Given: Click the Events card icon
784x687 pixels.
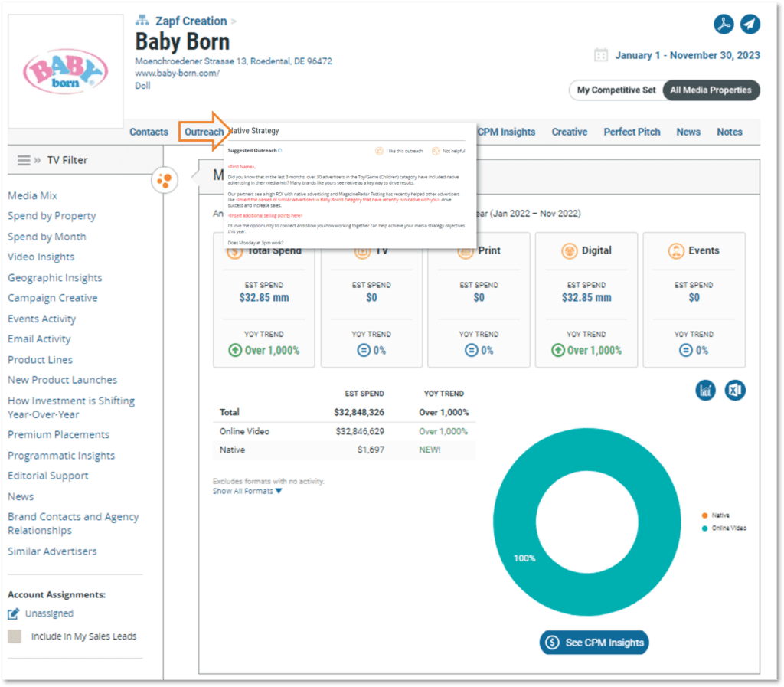Looking at the screenshot, I should (676, 250).
